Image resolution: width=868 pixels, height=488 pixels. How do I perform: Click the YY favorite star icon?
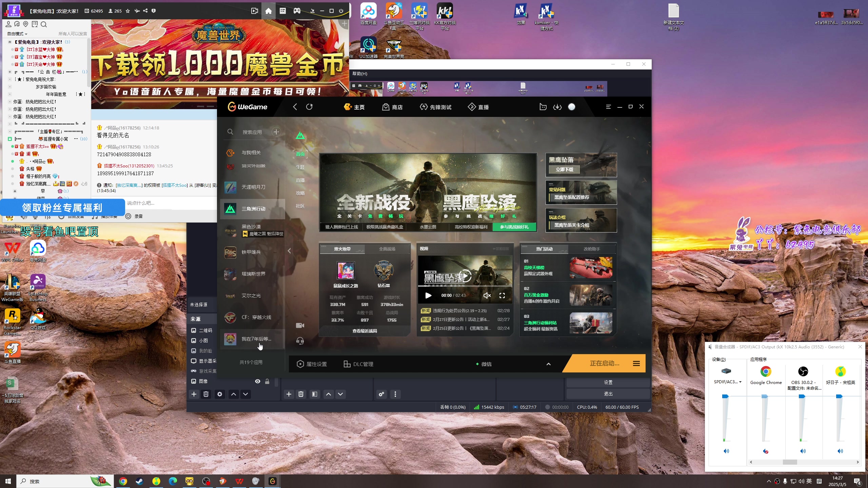[x=128, y=11]
